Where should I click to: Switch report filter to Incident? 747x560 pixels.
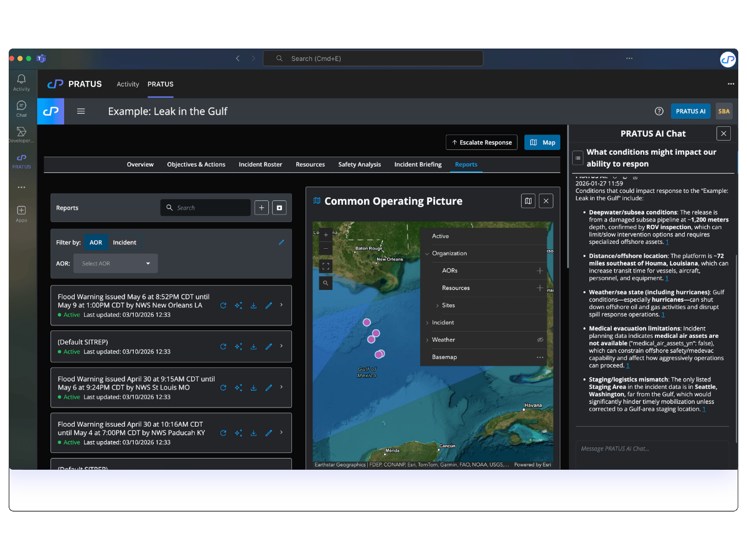[125, 242]
